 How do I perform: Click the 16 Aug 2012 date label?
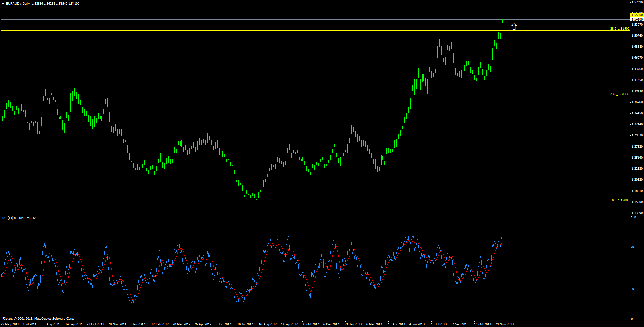click(x=268, y=324)
